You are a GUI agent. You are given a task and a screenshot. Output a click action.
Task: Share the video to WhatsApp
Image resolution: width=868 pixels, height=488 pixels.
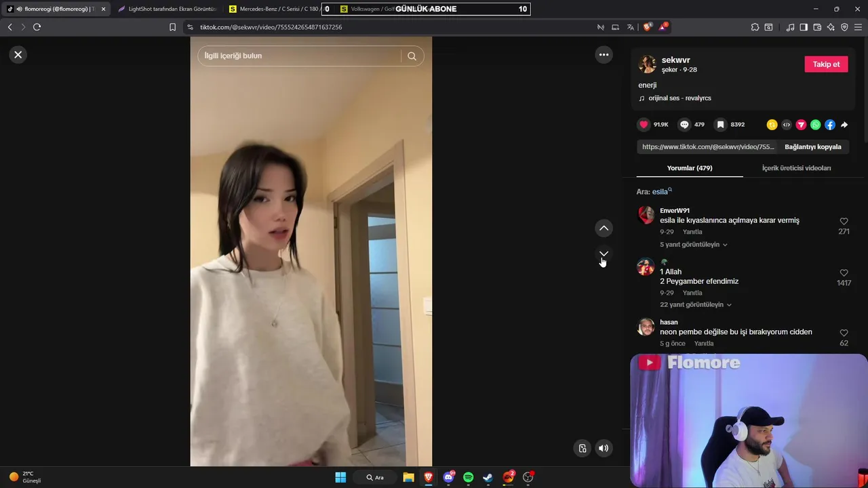point(815,125)
